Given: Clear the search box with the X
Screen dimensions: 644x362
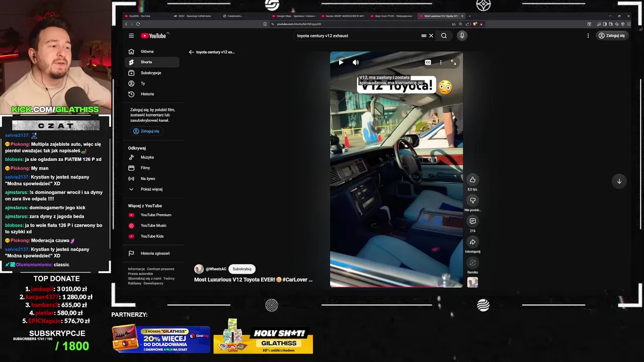Looking at the screenshot, I should click(431, 36).
